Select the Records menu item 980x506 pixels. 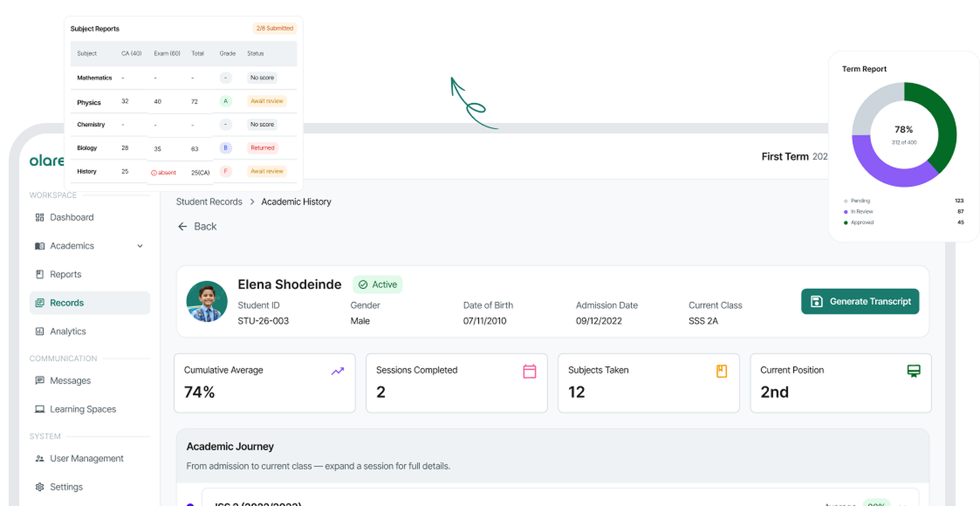[x=90, y=303]
